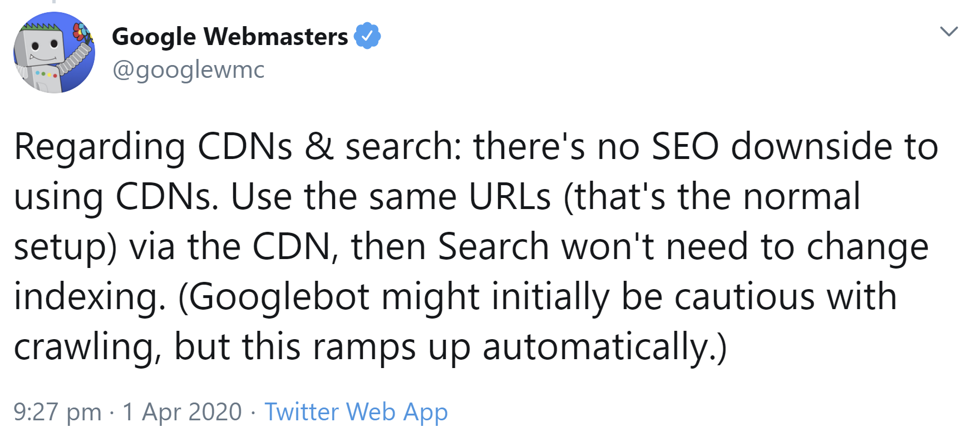Click the chevron in the top-right corner
980x442 pixels.
pyautogui.click(x=950, y=31)
